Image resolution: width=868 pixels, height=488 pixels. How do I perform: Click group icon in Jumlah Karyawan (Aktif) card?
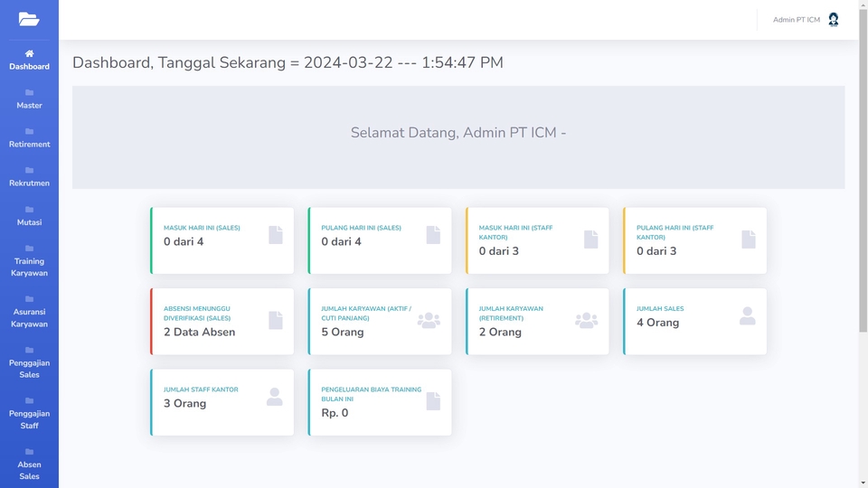pyautogui.click(x=429, y=320)
